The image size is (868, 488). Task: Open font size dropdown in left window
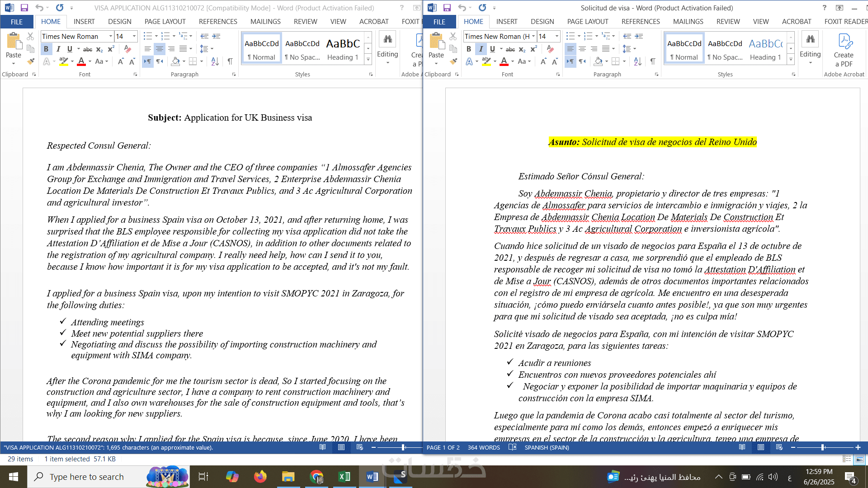[x=134, y=36]
